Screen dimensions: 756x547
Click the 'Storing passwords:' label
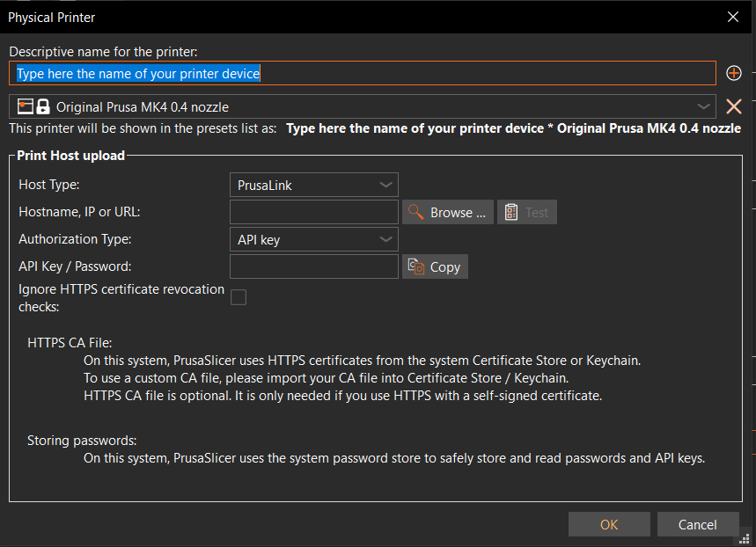click(x=82, y=441)
